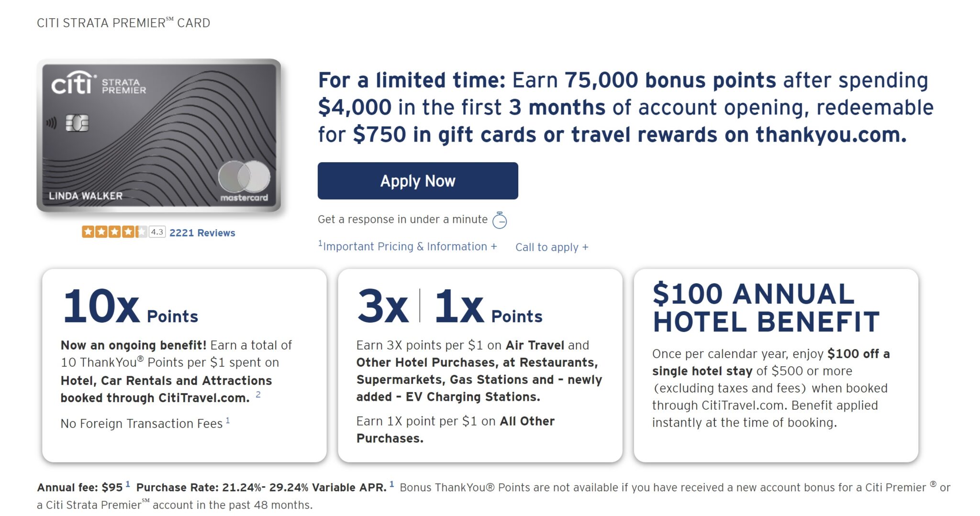This screenshot has height=516, width=980.
Task: Click footnote 1 next to Annual fee $95
Action: 128,484
